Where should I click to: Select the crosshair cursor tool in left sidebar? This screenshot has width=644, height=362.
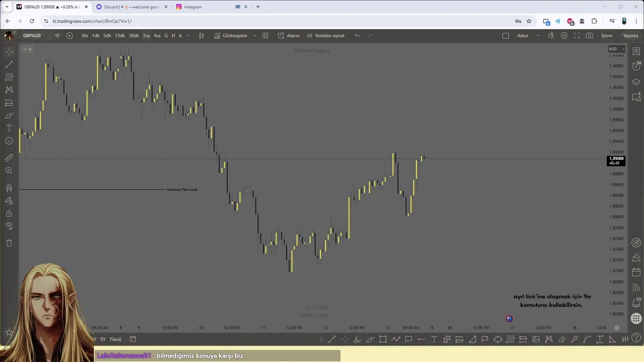tap(9, 52)
